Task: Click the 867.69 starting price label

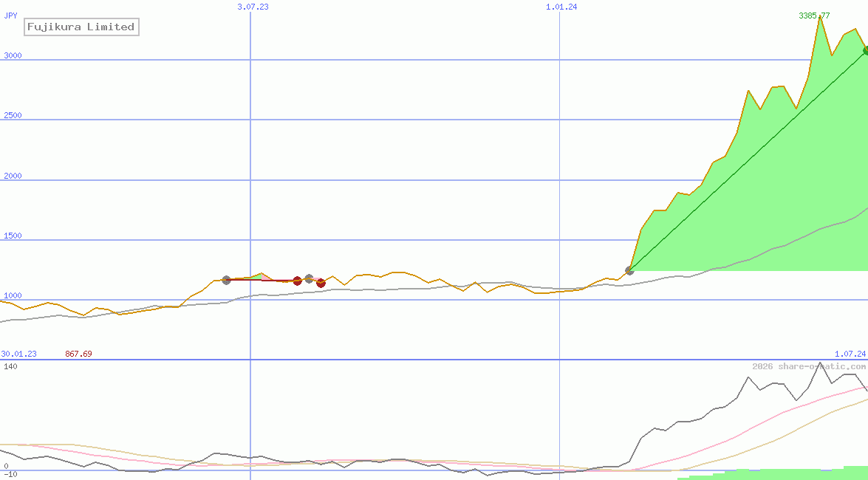Action: click(78, 354)
